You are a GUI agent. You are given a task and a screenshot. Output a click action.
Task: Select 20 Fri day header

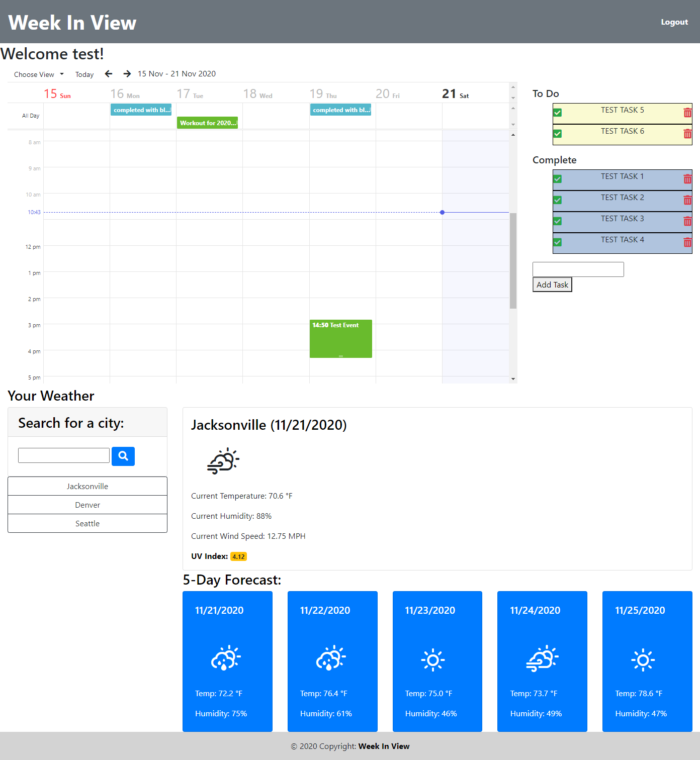click(388, 94)
